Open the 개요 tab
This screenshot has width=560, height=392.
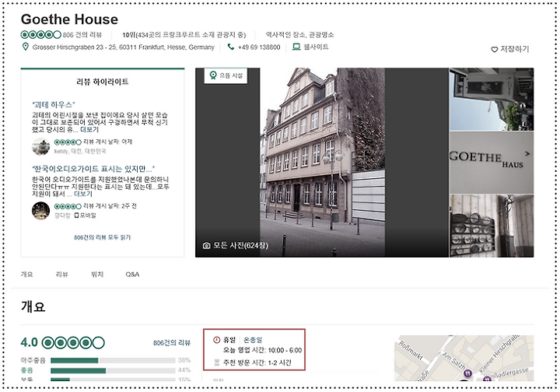click(x=26, y=275)
